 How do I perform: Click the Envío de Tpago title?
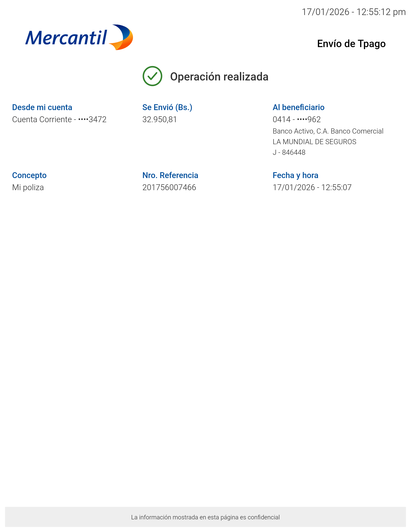coord(351,44)
